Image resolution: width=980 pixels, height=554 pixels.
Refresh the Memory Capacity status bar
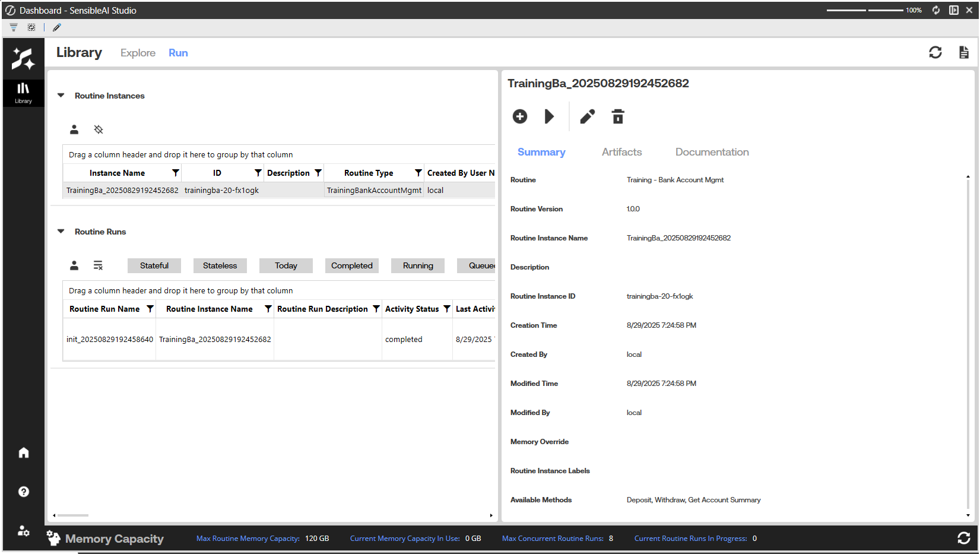[963, 538]
